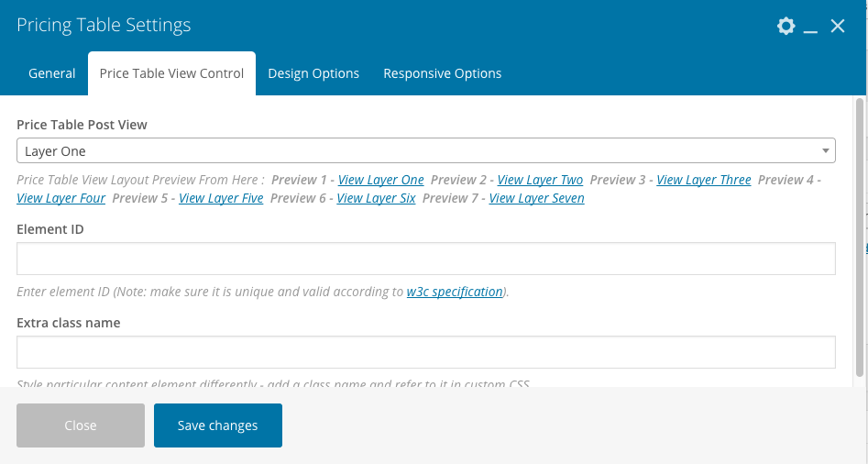Image resolution: width=868 pixels, height=464 pixels.
Task: Switch to the General tab
Action: pyautogui.click(x=52, y=73)
